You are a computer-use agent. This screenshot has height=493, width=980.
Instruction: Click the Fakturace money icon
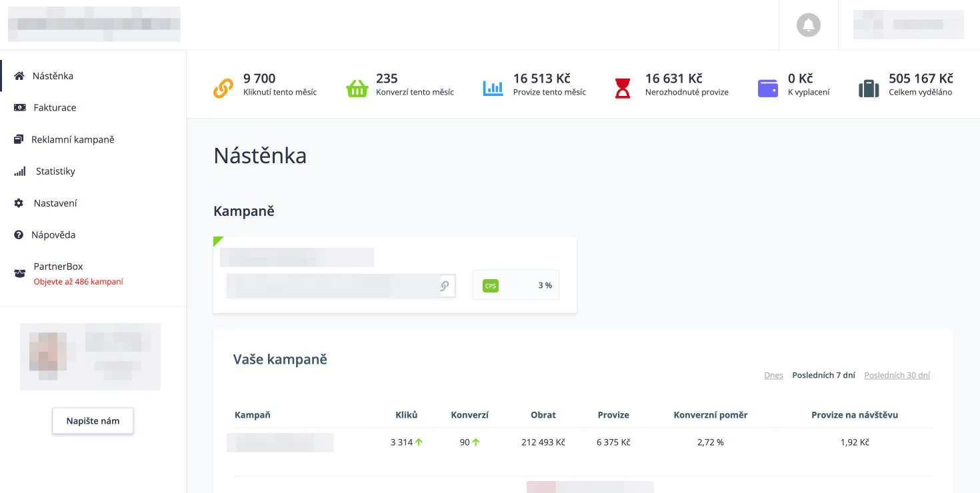point(19,107)
